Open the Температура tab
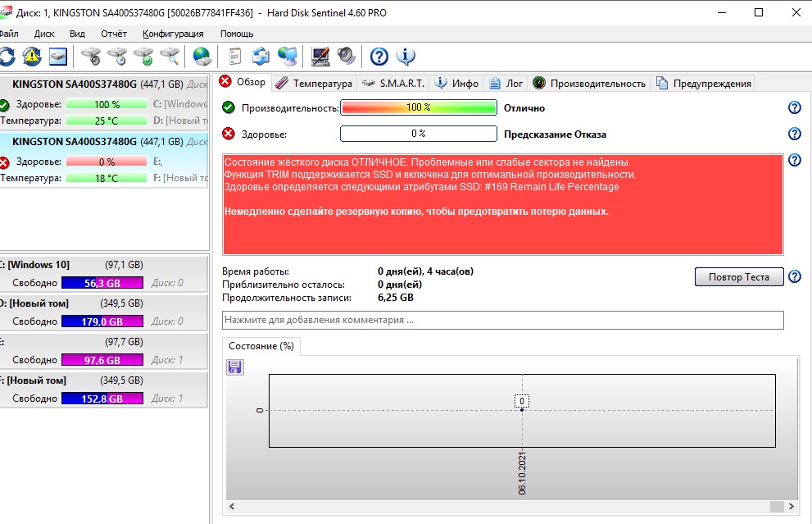This screenshot has width=812, height=524. point(314,84)
